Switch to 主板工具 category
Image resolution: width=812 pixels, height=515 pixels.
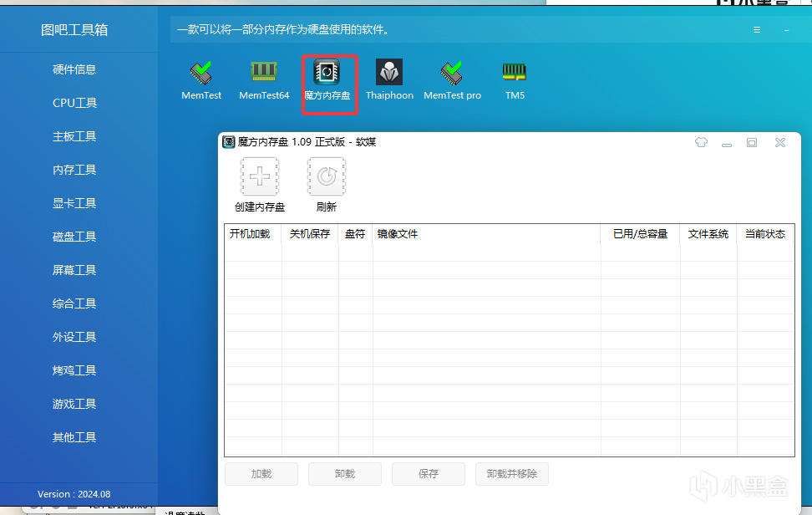coord(74,136)
